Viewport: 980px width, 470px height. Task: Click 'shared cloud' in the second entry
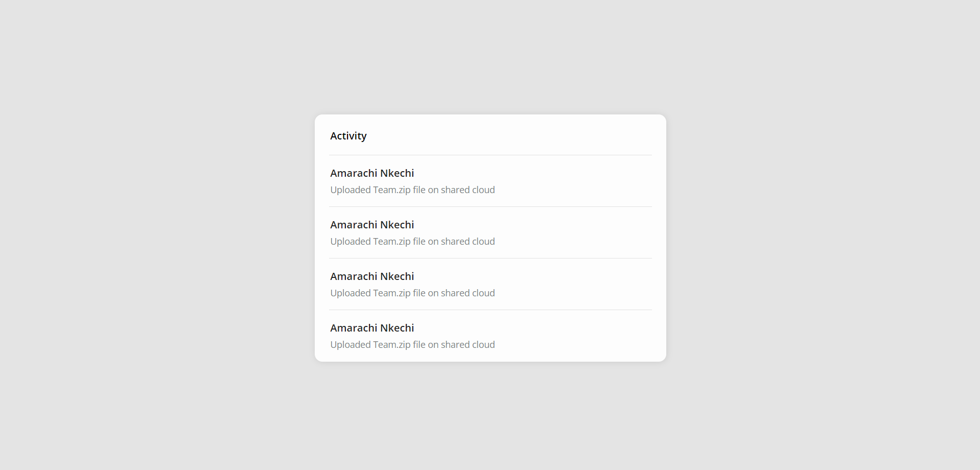[x=468, y=242]
